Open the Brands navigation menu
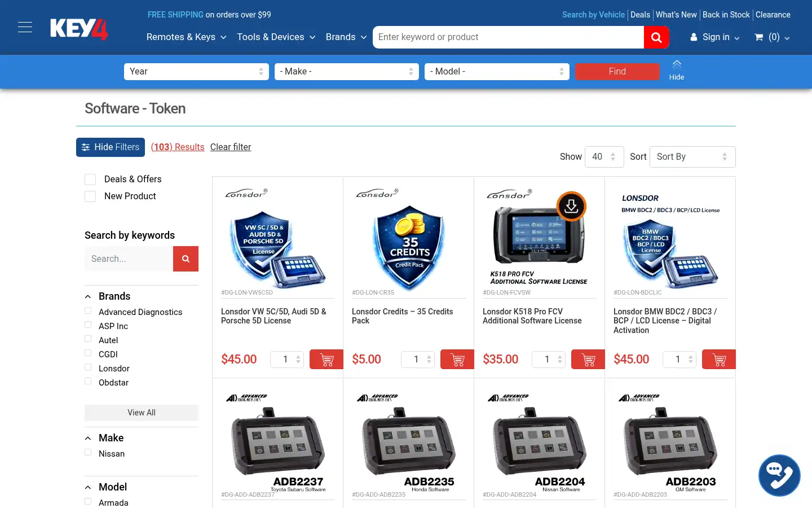 point(346,37)
